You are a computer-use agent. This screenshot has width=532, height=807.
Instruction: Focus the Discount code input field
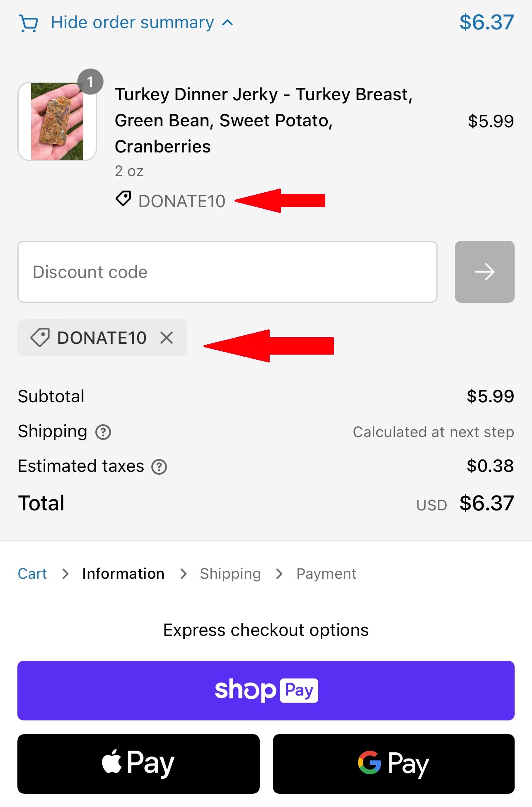tap(227, 272)
